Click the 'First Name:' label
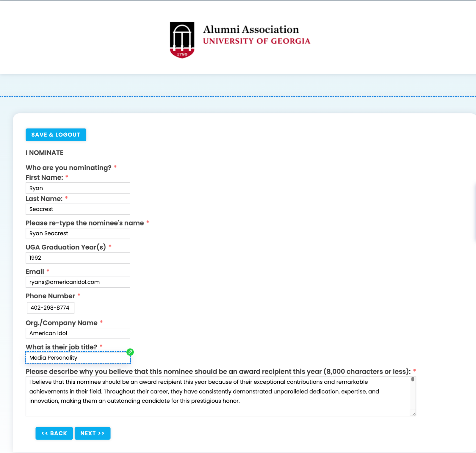The width and height of the screenshot is (476, 453). point(44,178)
